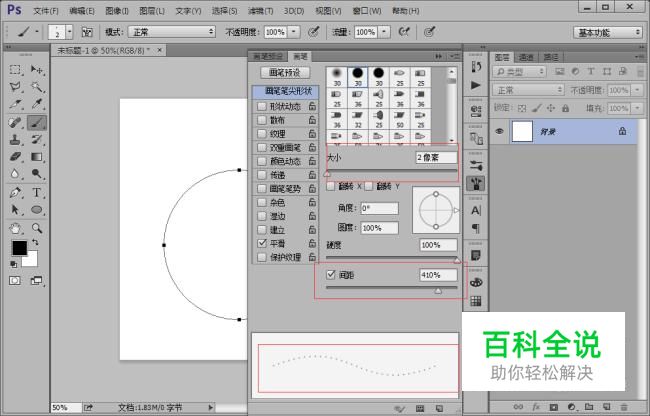
Task: Select the Magic Wand tool
Action: 37,87
